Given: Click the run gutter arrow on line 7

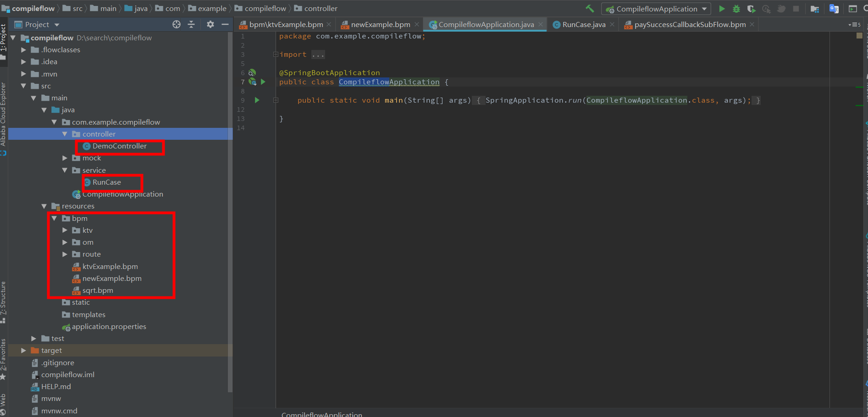Looking at the screenshot, I should pos(263,82).
